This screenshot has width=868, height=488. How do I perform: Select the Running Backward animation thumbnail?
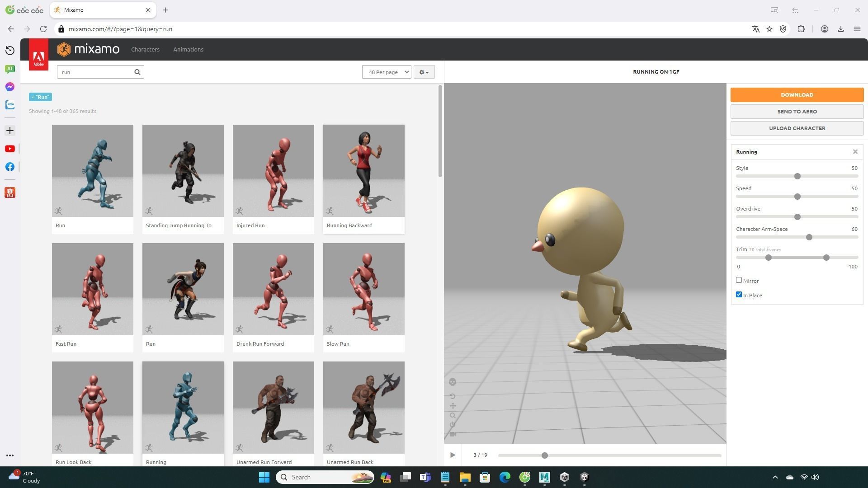364,171
